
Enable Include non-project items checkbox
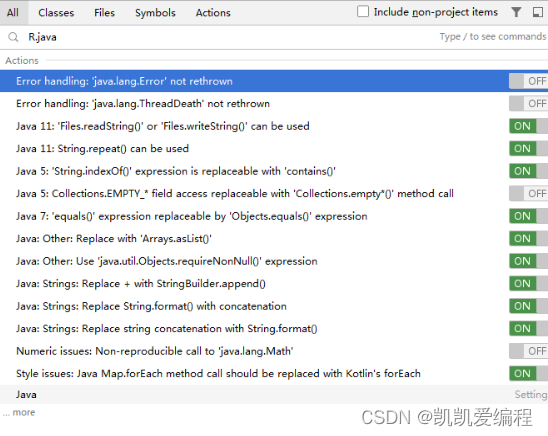tap(363, 11)
